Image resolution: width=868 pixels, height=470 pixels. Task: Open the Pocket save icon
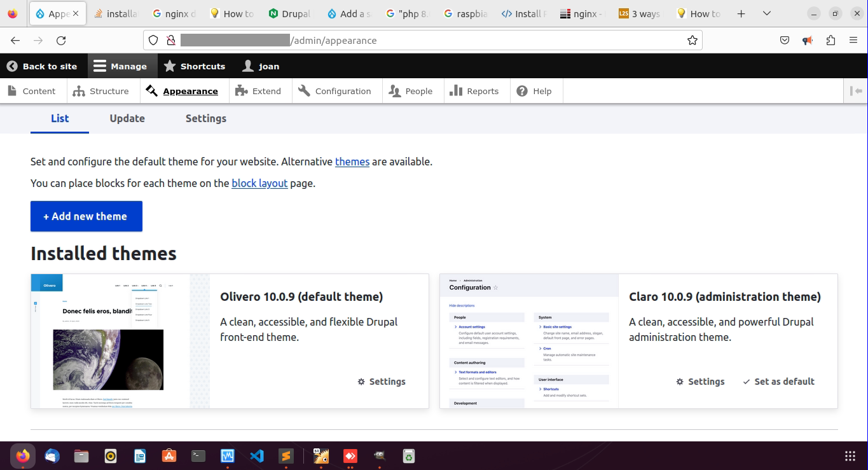pos(785,40)
